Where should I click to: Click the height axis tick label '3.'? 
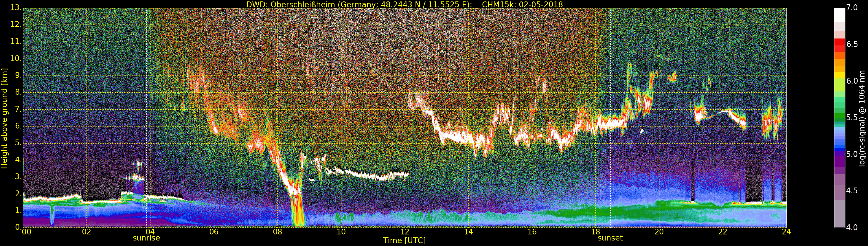[18, 177]
